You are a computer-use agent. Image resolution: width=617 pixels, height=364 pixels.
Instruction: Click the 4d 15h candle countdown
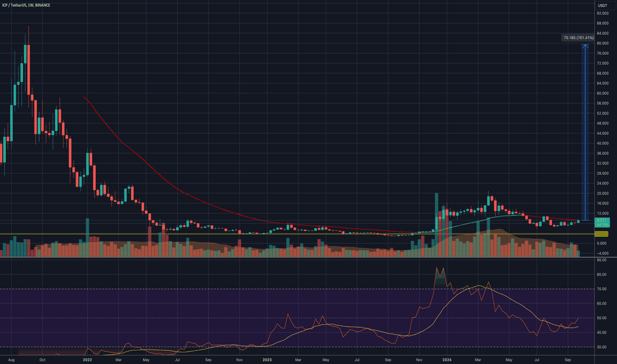(x=602, y=225)
